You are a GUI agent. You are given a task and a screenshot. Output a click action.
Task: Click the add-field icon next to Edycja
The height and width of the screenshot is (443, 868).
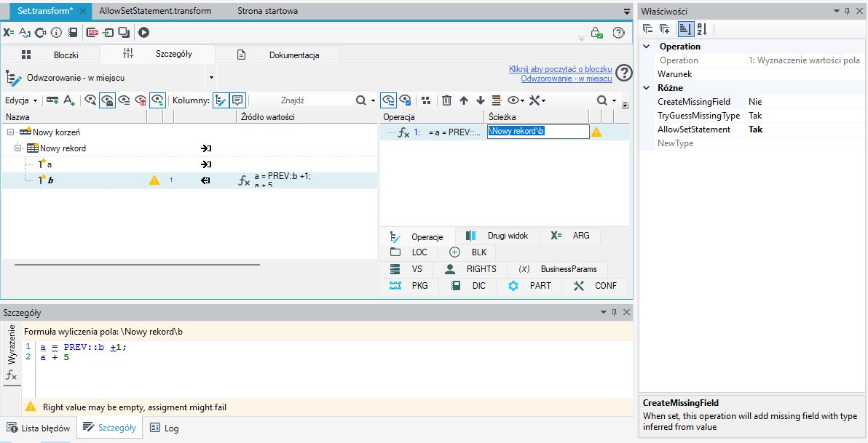pyautogui.click(x=52, y=100)
